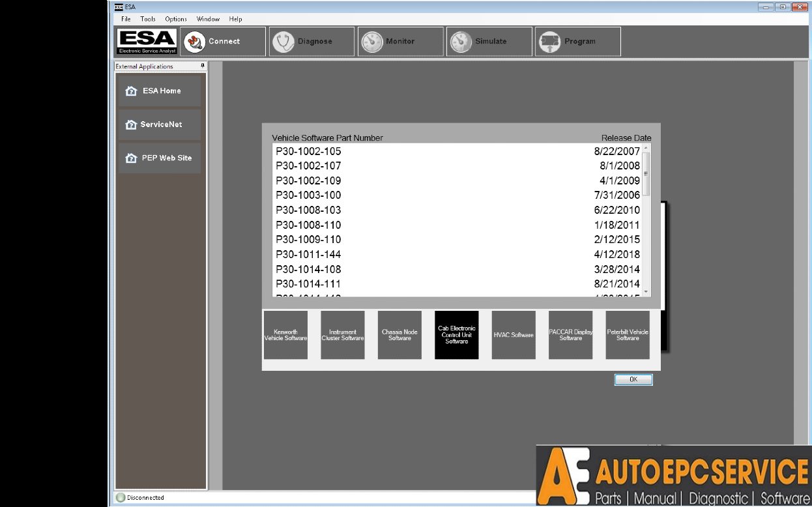The image size is (812, 507).
Task: Select part number P30-1002-107
Action: [308, 166]
